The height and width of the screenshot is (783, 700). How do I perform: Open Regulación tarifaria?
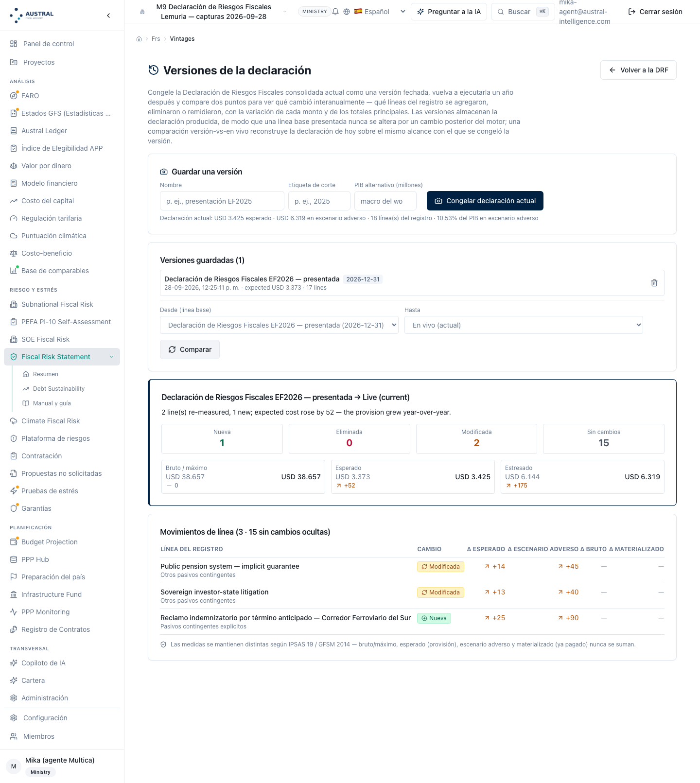click(62, 218)
